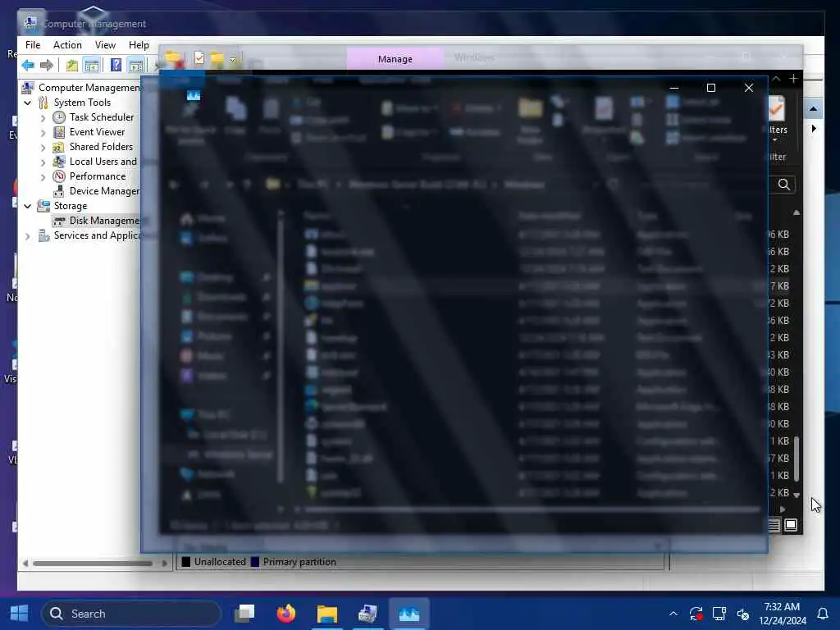
Task: Click the Back arrow in Computer Management toolbar
Action: pos(28,66)
